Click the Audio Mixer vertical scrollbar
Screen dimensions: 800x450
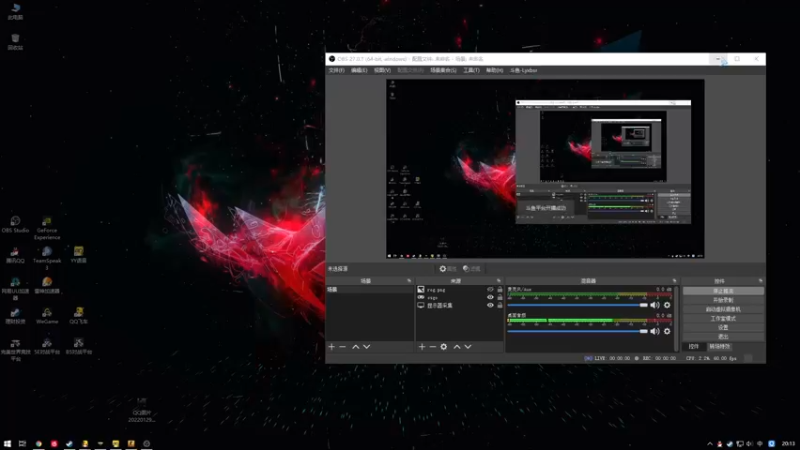(x=677, y=318)
